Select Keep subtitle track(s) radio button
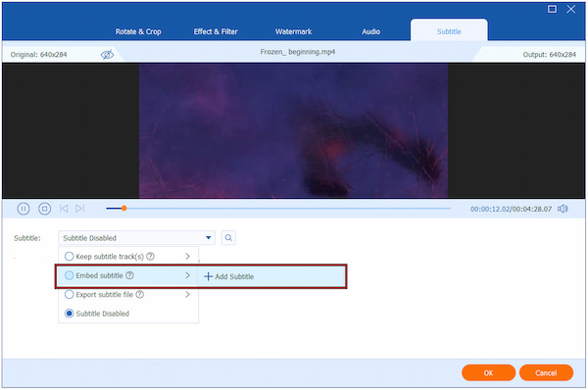This screenshot has width=588, height=390. [x=69, y=257]
